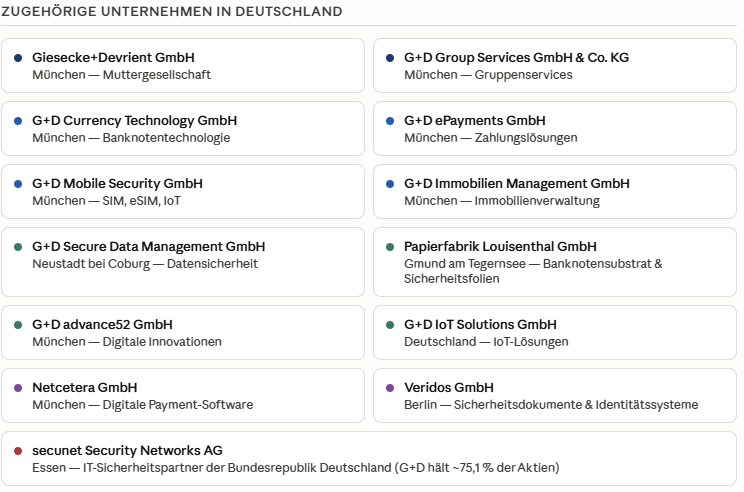The image size is (744, 492).
Task: Click the purple dot beside Veridos GmbH
Action: pos(390,388)
